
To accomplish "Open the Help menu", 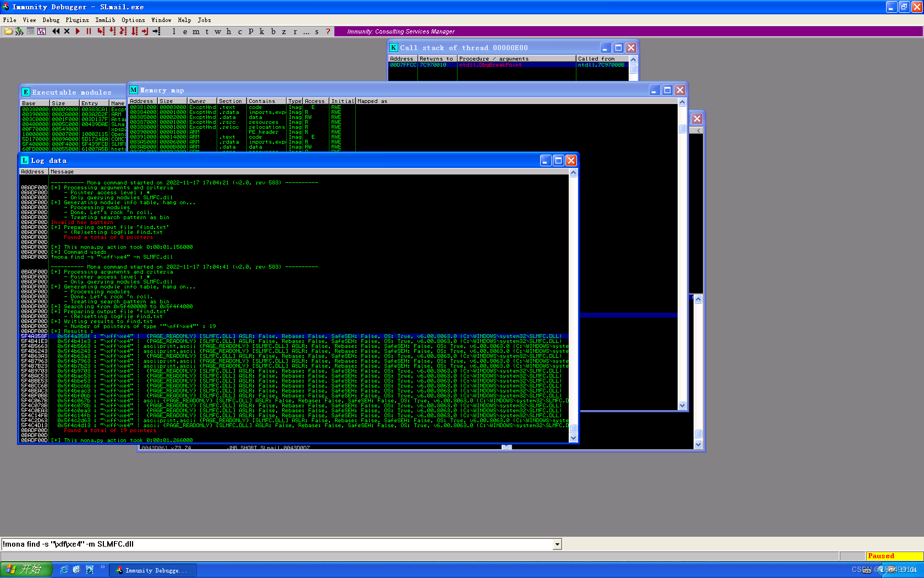I will coord(184,20).
